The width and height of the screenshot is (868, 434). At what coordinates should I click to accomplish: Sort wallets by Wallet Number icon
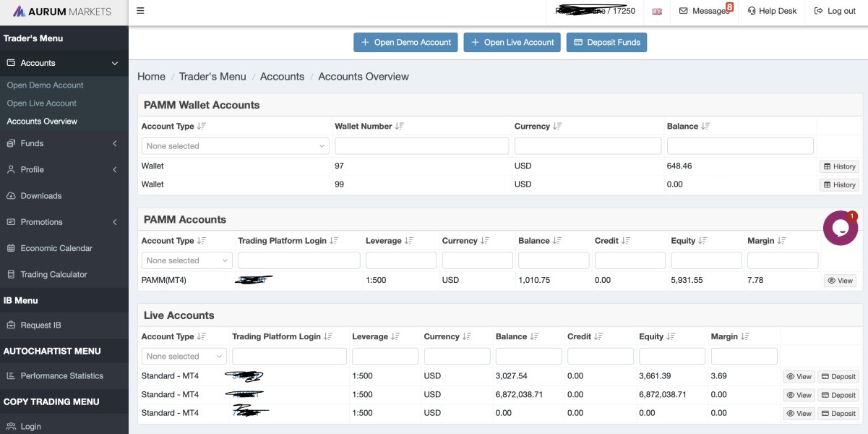(399, 126)
